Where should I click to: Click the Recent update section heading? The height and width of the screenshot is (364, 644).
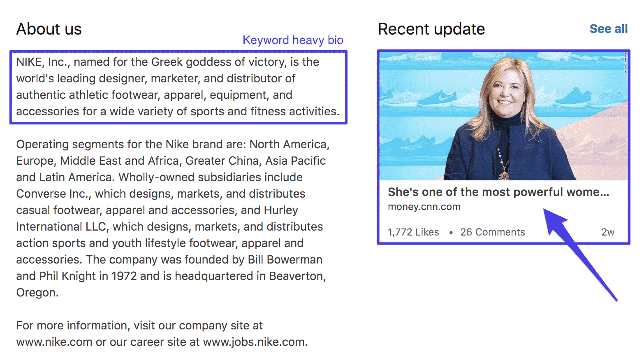(431, 29)
